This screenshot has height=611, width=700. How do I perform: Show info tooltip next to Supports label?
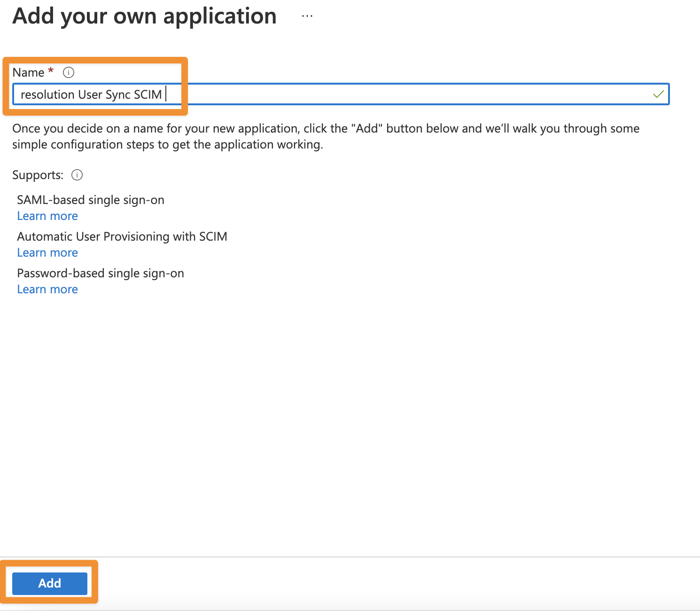coord(77,175)
